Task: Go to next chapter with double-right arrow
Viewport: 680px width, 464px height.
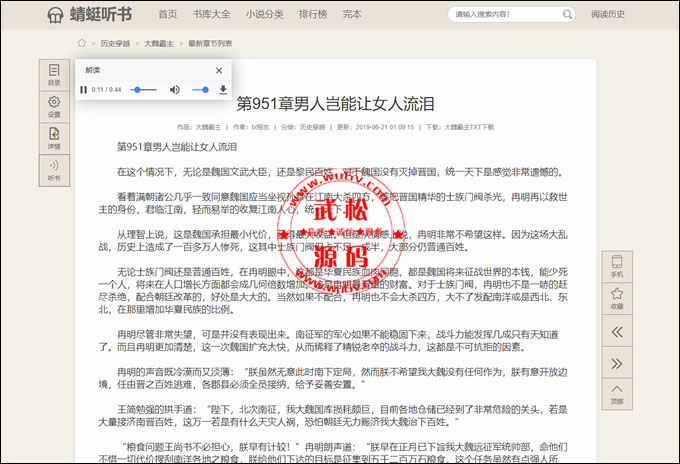Action: (x=617, y=363)
